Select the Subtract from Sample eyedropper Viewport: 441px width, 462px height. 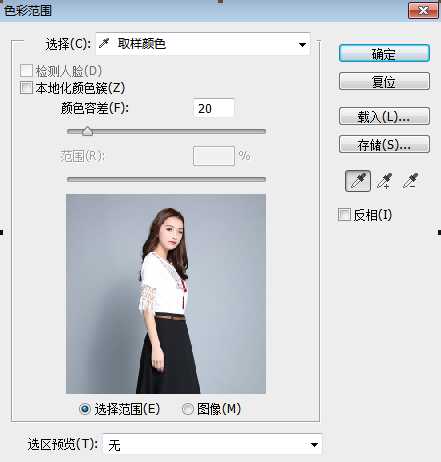[410, 181]
